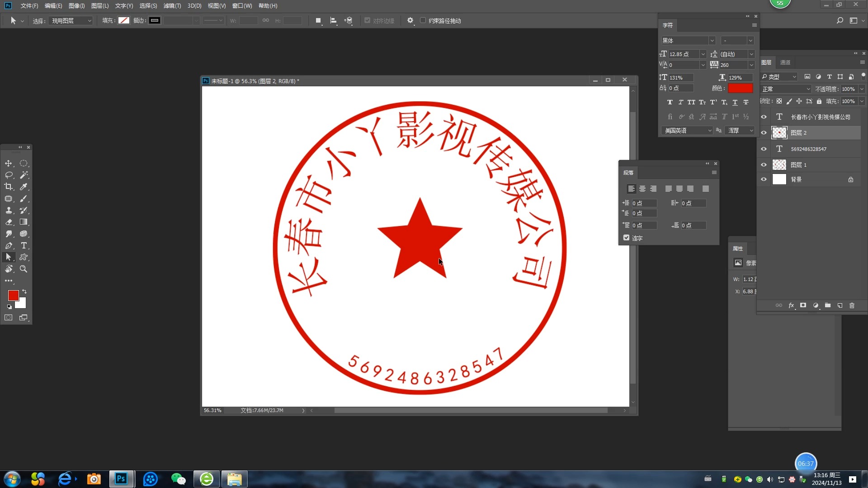Enable constrain path dragging checkbox
Viewport: 868px width, 488px height.
pos(423,20)
